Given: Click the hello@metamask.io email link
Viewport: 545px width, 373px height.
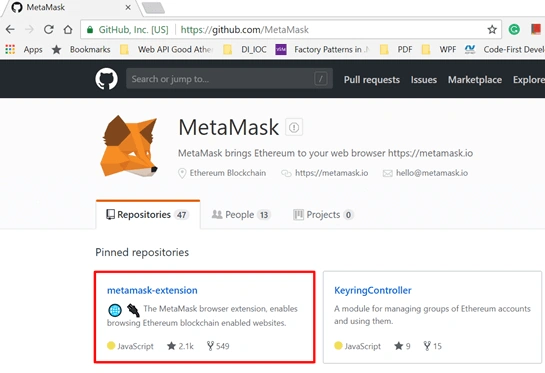Looking at the screenshot, I should coord(432,173).
